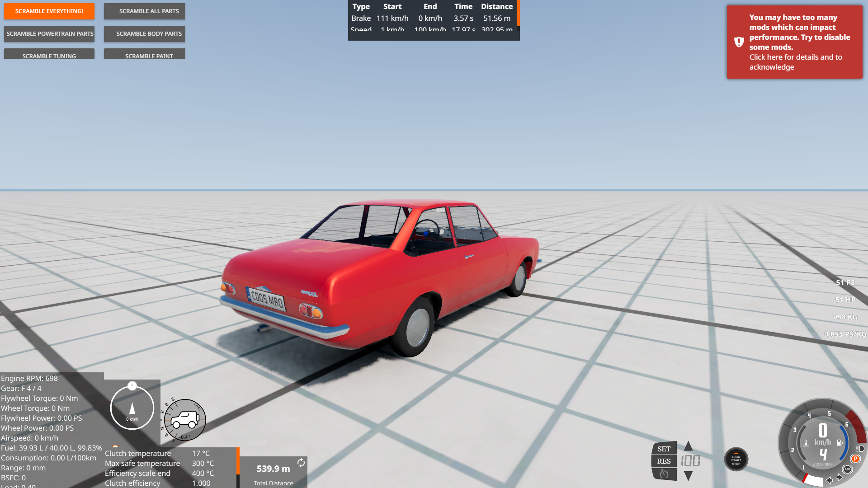Image resolution: width=868 pixels, height=488 pixels.
Task: Click the tachometer speed readout 0 km/h
Action: click(823, 435)
